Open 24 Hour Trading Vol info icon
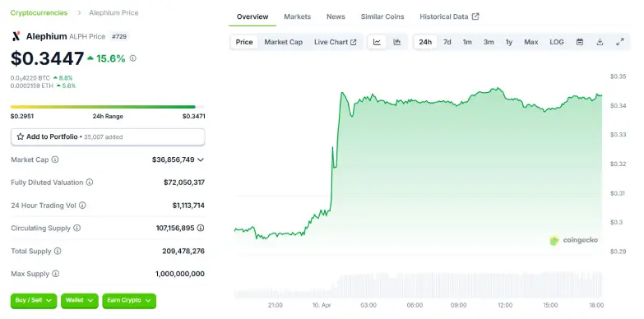Image resolution: width=644 pixels, height=319 pixels. [x=82, y=206]
